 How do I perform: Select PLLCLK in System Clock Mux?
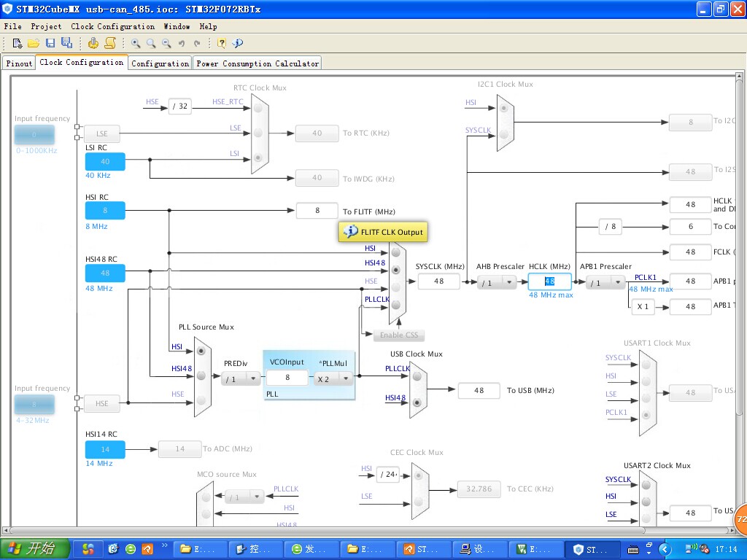tap(396, 306)
